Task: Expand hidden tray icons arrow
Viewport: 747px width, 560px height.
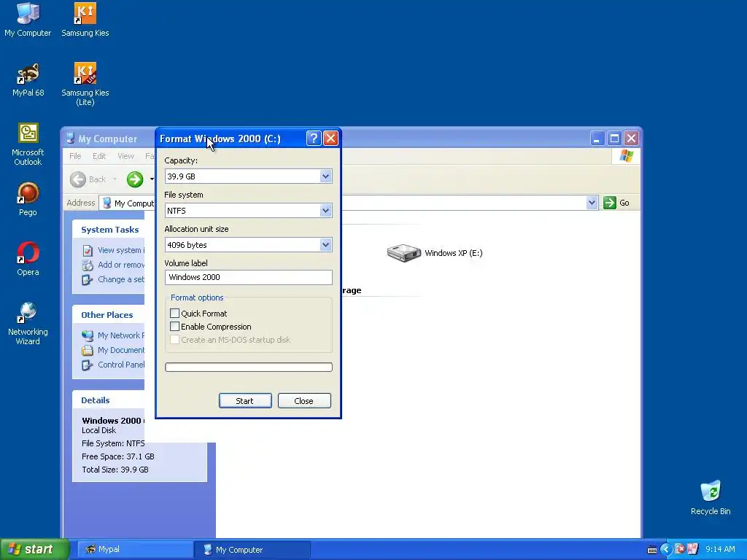Action: 665,550
